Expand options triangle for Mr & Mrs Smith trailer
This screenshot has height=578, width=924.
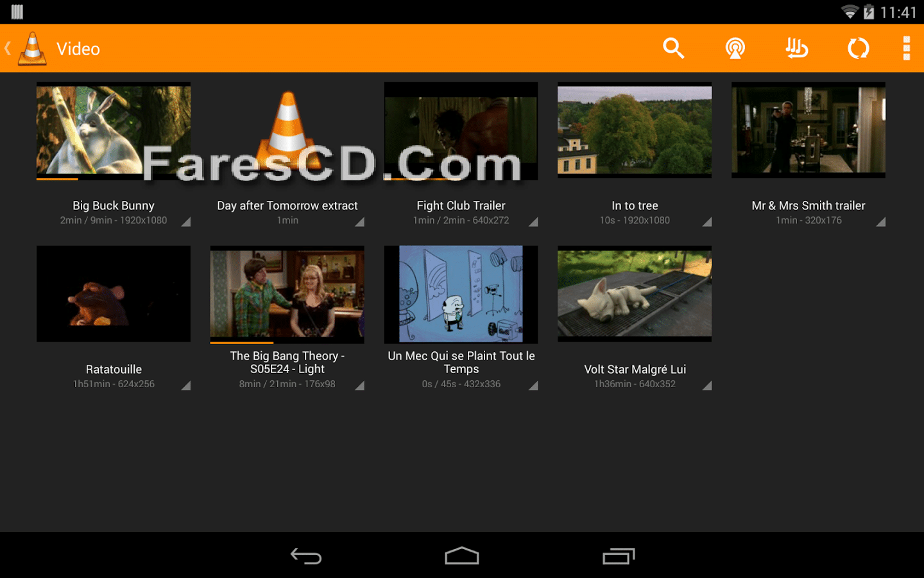pos(880,222)
